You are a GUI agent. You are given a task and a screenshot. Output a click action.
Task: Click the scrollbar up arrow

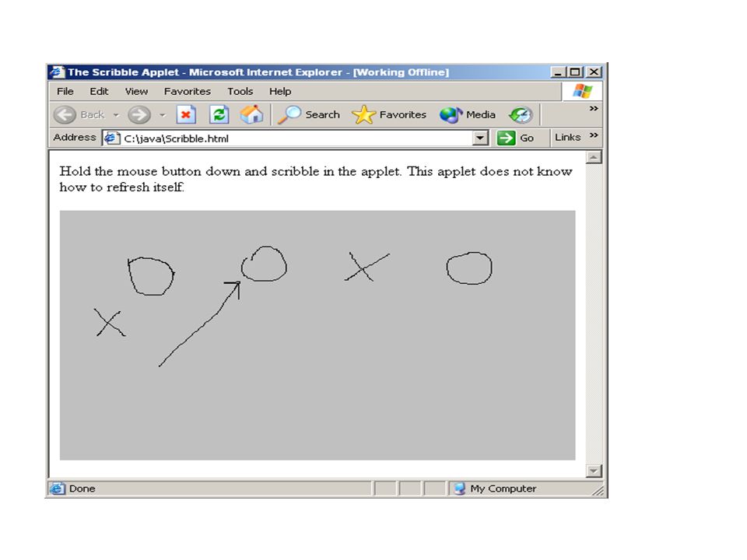pyautogui.click(x=594, y=157)
